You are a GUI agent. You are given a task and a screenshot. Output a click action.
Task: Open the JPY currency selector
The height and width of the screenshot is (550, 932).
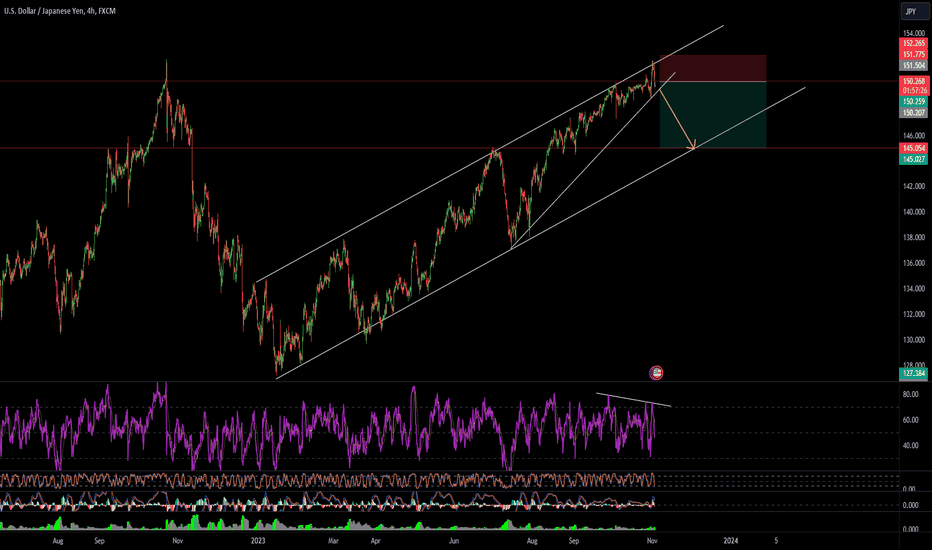tap(914, 12)
